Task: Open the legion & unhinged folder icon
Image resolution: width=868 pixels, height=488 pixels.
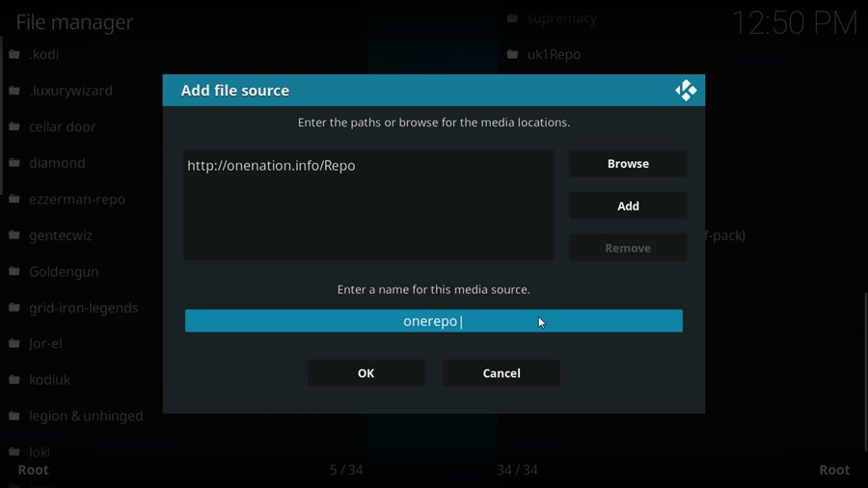Action: pos(14,416)
